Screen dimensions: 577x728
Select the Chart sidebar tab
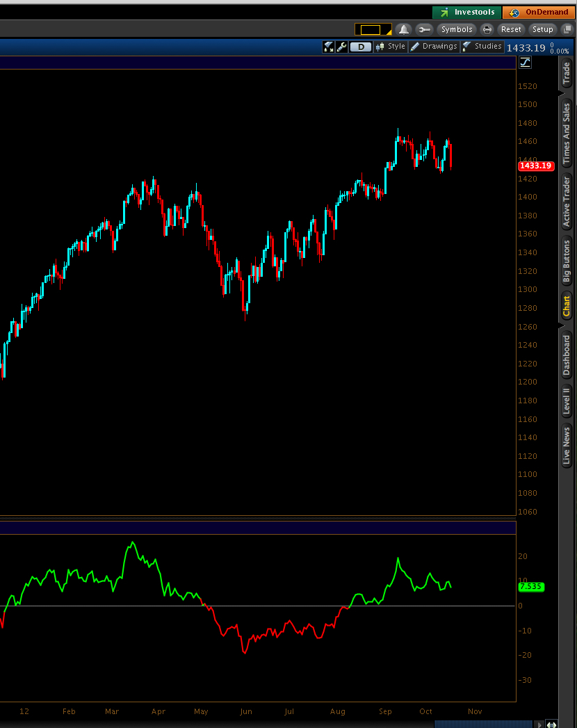(567, 307)
